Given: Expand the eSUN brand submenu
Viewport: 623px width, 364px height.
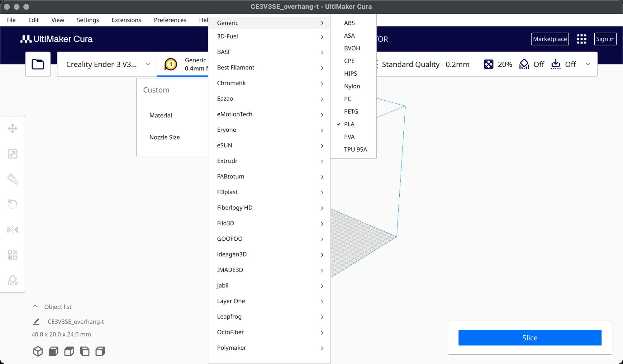Looking at the screenshot, I should point(269,145).
